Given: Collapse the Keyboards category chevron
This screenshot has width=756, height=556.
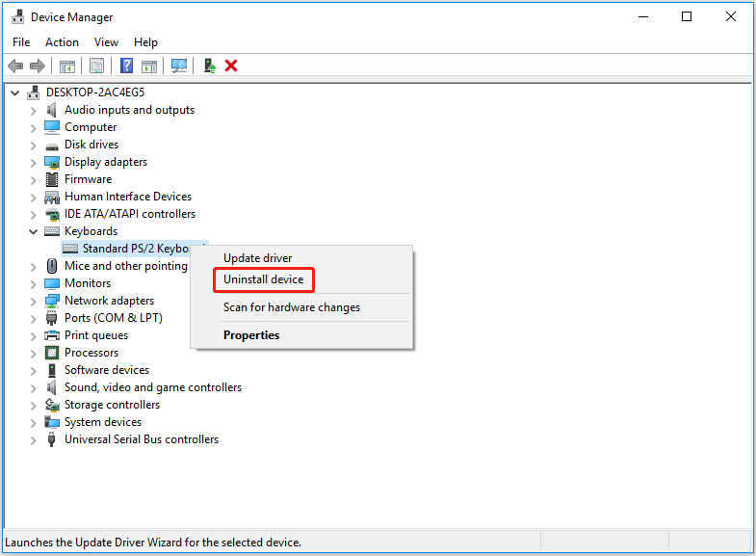Looking at the screenshot, I should [34, 232].
